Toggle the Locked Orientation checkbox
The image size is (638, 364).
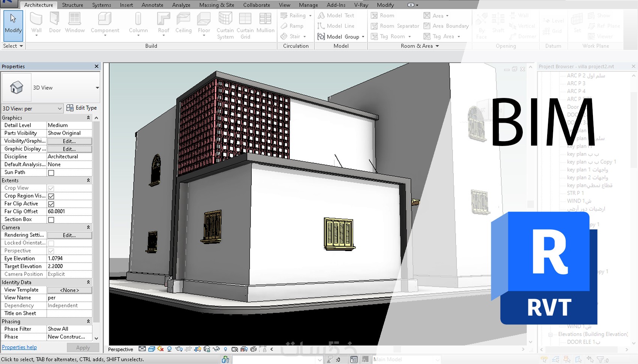point(51,243)
